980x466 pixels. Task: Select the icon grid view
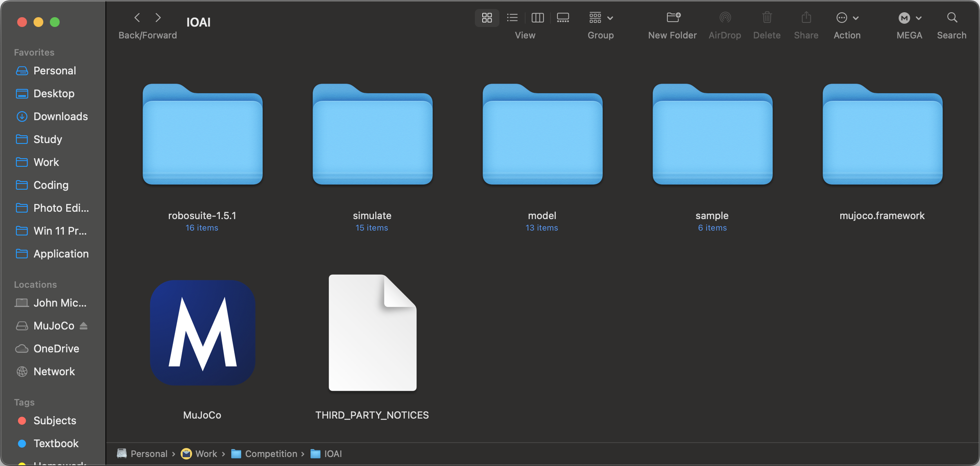tap(487, 18)
